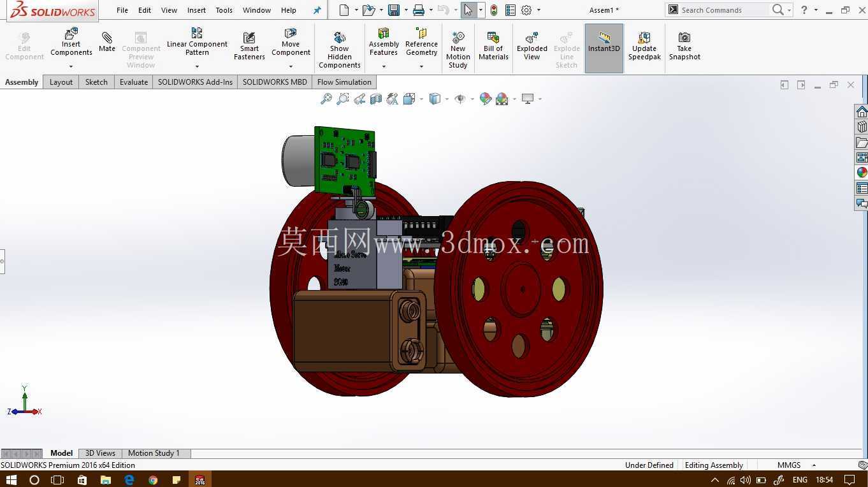Image resolution: width=868 pixels, height=487 pixels.
Task: Expand the Linear Component Pattern dropdown arrow
Action: pyautogui.click(x=197, y=66)
